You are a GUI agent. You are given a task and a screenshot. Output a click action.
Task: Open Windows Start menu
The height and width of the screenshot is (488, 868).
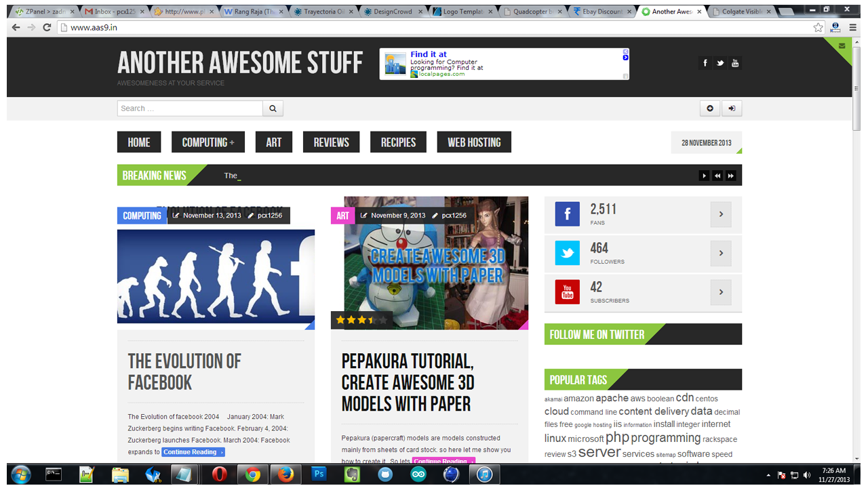[x=21, y=475]
